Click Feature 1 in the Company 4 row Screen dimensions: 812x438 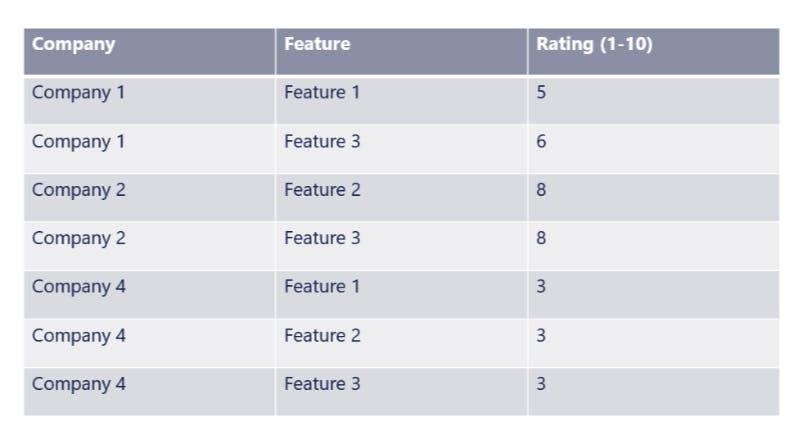[321, 287]
